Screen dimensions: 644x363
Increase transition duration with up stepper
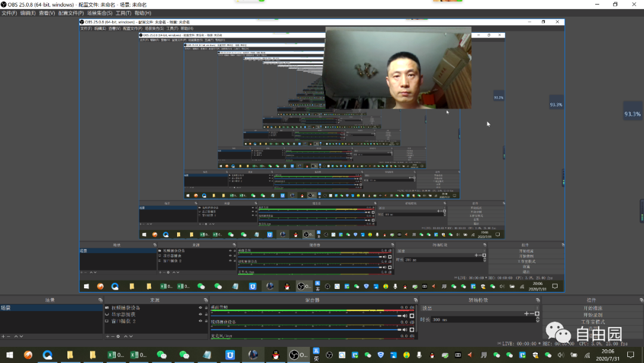[538, 318]
